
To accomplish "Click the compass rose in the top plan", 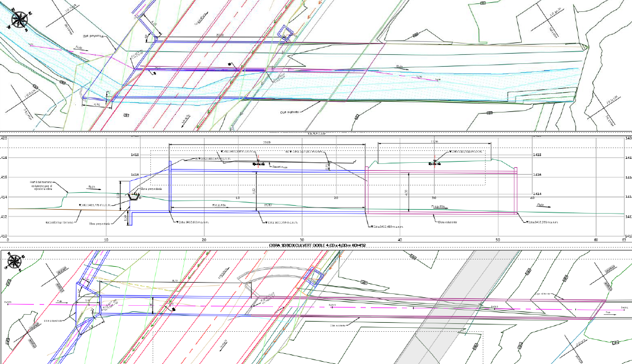I will click(19, 20).
